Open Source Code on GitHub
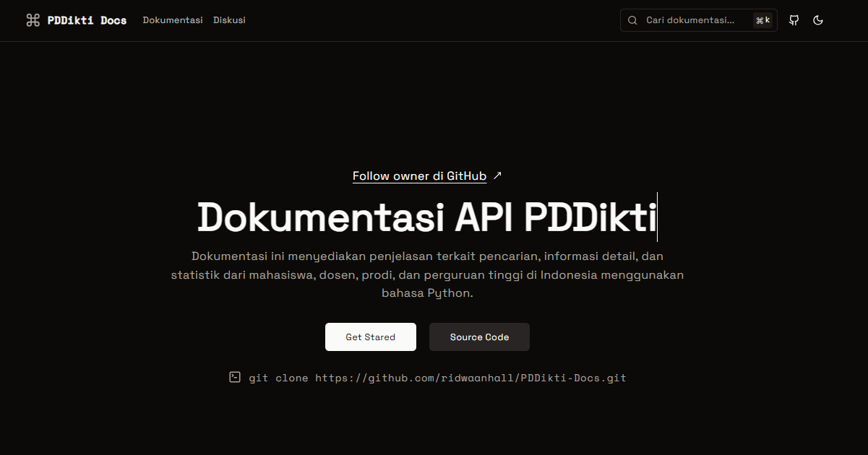The width and height of the screenshot is (868, 455). [x=479, y=337]
